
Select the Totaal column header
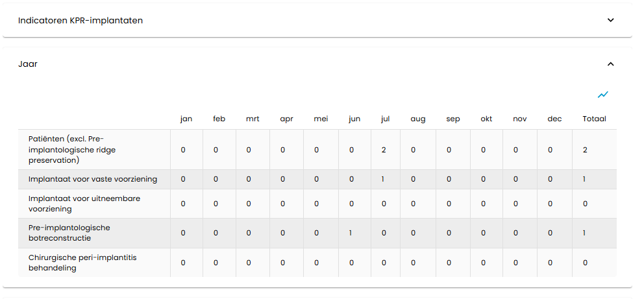594,119
